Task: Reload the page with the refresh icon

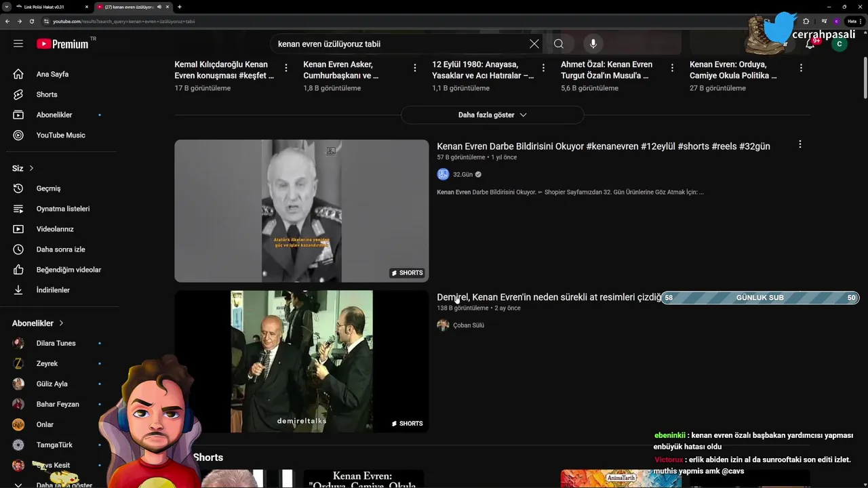Action: pyautogui.click(x=32, y=21)
